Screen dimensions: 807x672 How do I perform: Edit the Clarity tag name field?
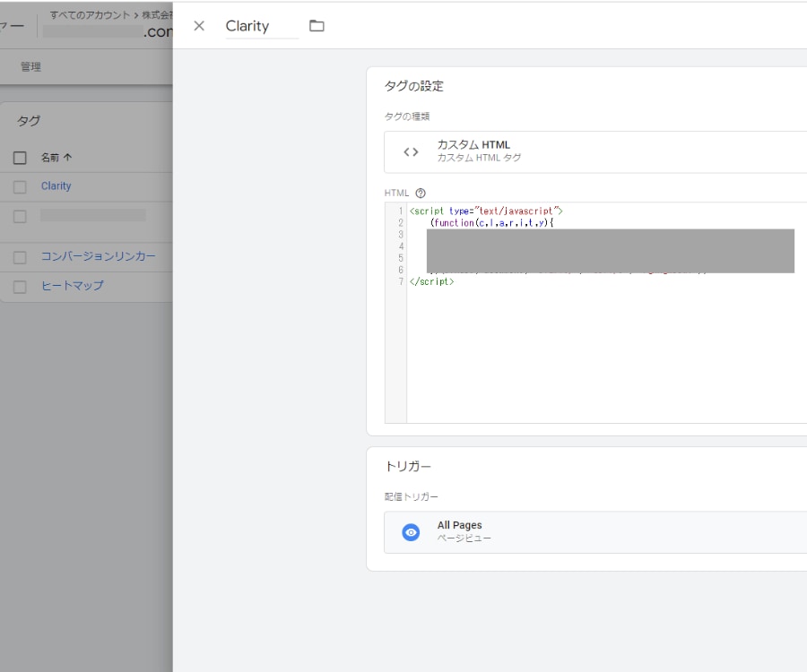tap(262, 26)
